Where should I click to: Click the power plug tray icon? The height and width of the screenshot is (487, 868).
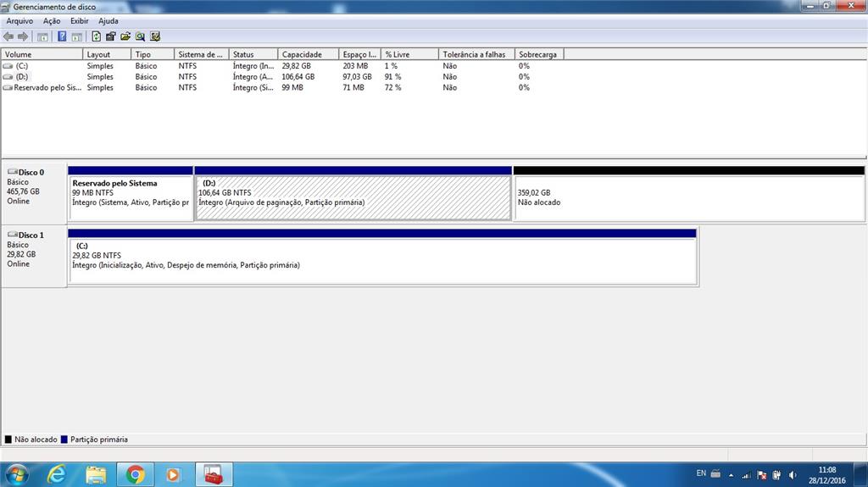(776, 475)
